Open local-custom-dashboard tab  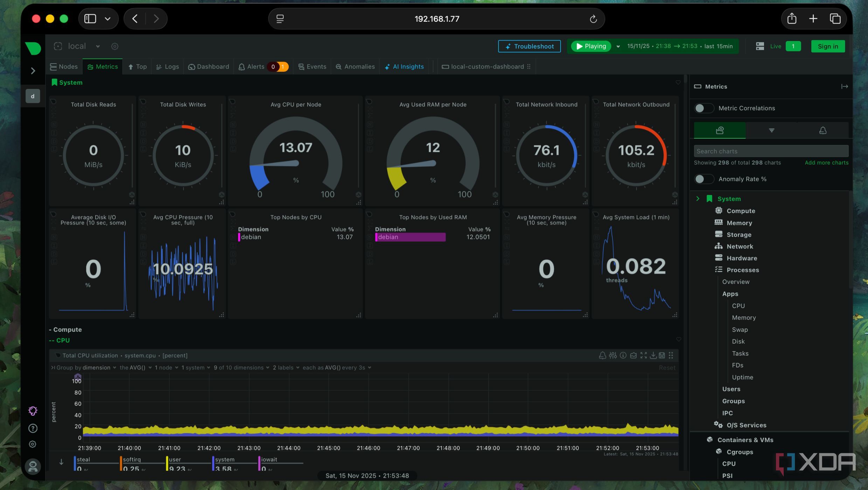click(x=486, y=66)
